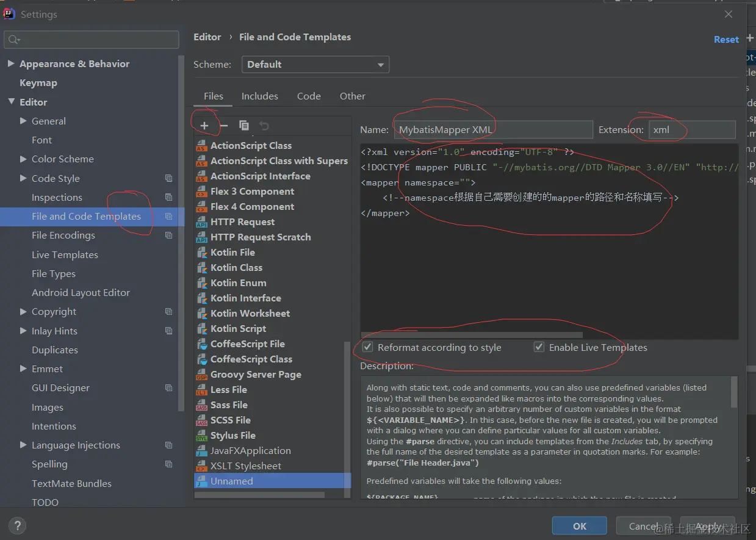The image size is (756, 540).
Task: Click the SCSS File icon
Action: (x=201, y=420)
